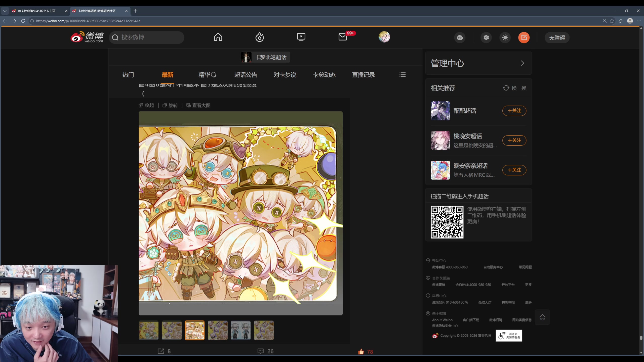
Task: Open the user avatar profile
Action: [384, 37]
